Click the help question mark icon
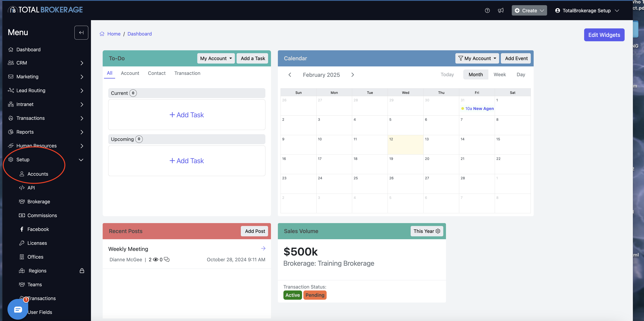Image resolution: width=644 pixels, height=321 pixels. (487, 11)
